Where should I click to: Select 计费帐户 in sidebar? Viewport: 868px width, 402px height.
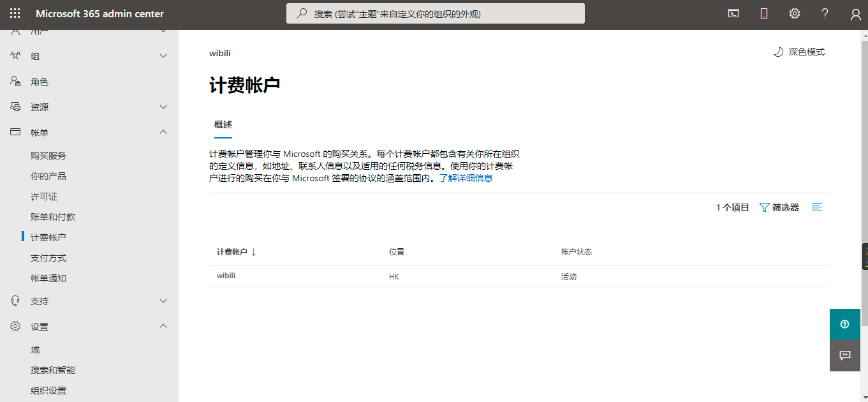48,237
